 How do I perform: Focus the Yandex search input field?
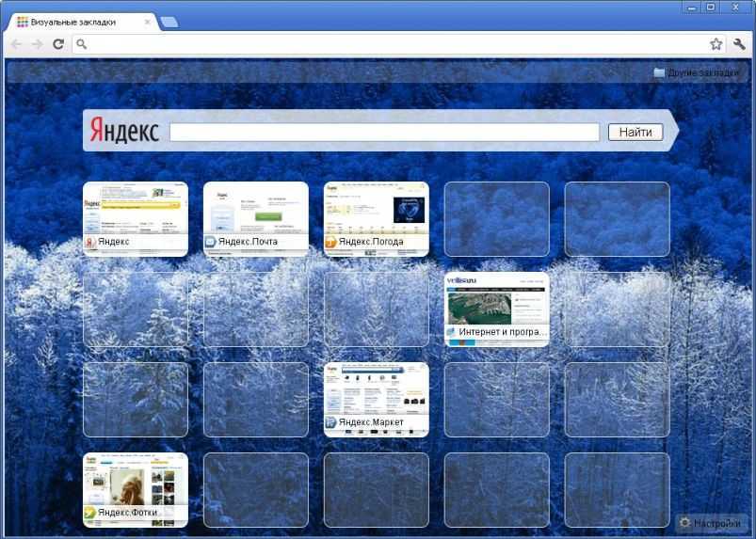pos(384,133)
